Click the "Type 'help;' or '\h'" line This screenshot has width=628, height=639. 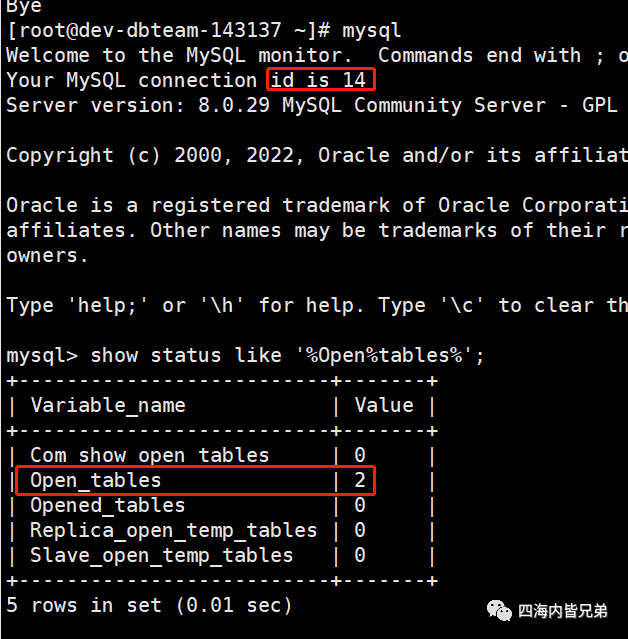(317, 306)
